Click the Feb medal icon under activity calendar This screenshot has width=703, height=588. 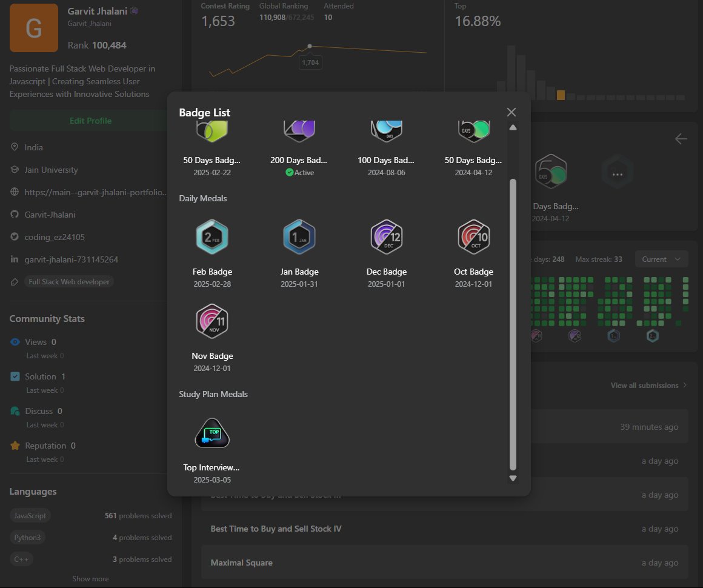pyautogui.click(x=652, y=335)
